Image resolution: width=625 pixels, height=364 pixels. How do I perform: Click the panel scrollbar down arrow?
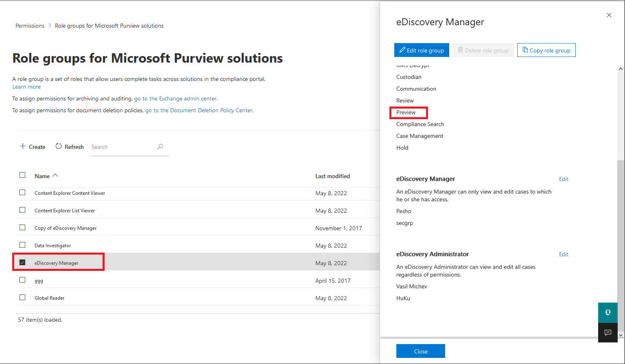621,334
